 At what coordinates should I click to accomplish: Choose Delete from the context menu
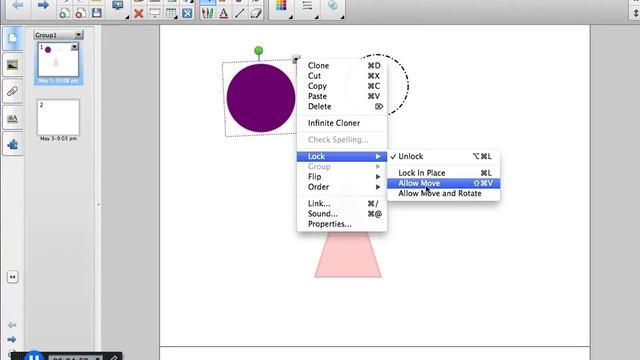point(342,107)
